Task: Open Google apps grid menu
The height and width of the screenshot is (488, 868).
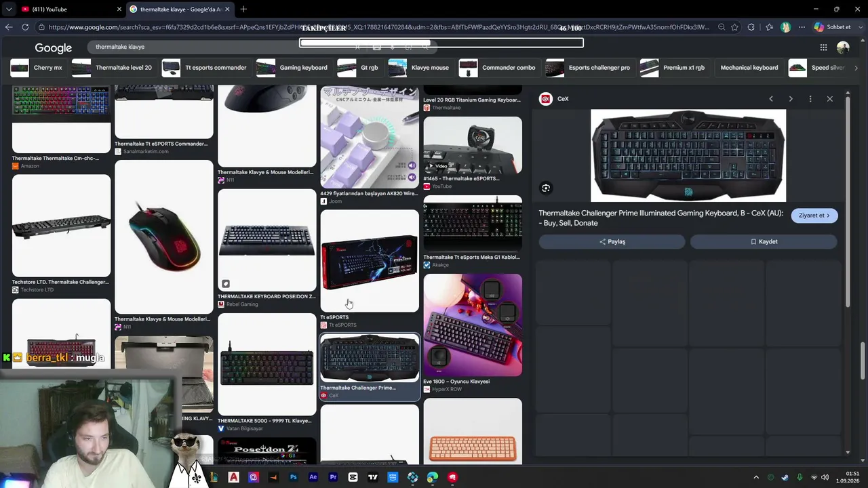Action: coord(823,47)
